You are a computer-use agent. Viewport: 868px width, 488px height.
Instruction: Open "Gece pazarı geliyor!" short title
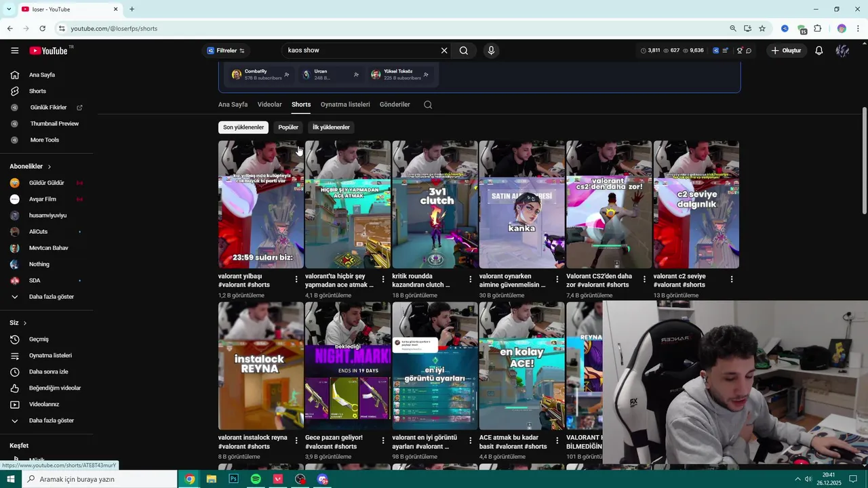(334, 442)
